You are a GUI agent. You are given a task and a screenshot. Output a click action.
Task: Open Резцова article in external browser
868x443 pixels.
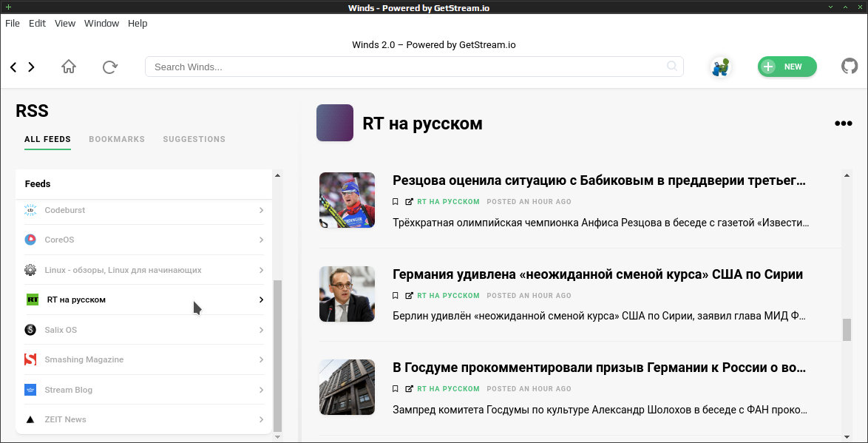tap(409, 202)
